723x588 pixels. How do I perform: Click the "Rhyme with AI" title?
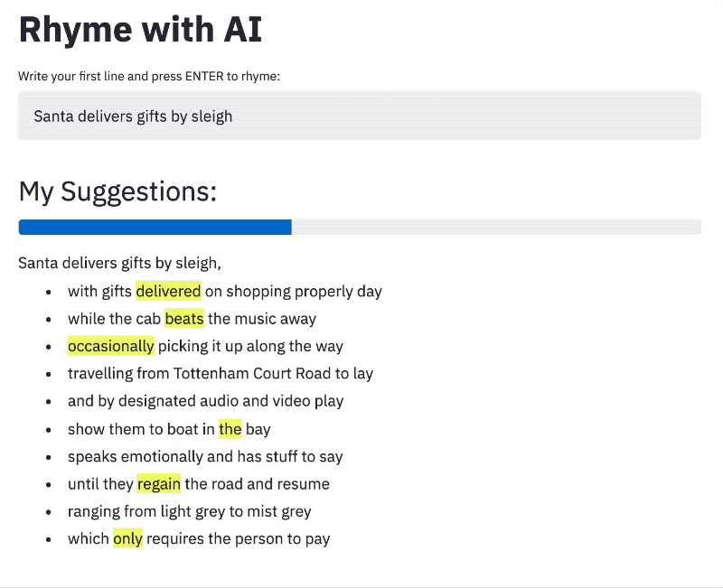(140, 30)
